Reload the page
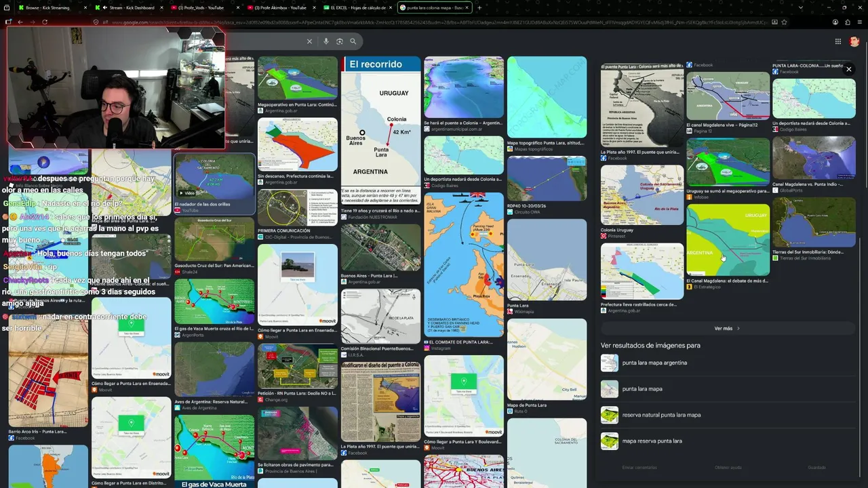Image resolution: width=868 pixels, height=488 pixels. click(45, 22)
